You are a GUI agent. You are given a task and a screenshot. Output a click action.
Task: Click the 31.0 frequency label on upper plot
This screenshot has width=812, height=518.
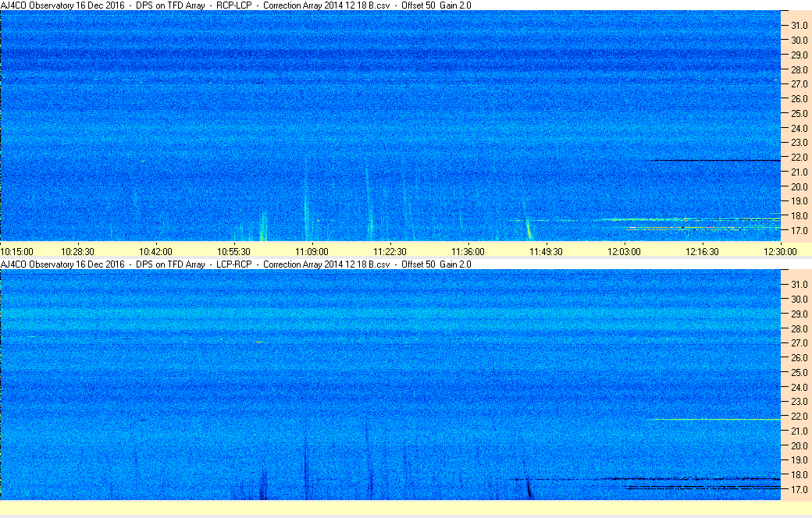pyautogui.click(x=799, y=26)
